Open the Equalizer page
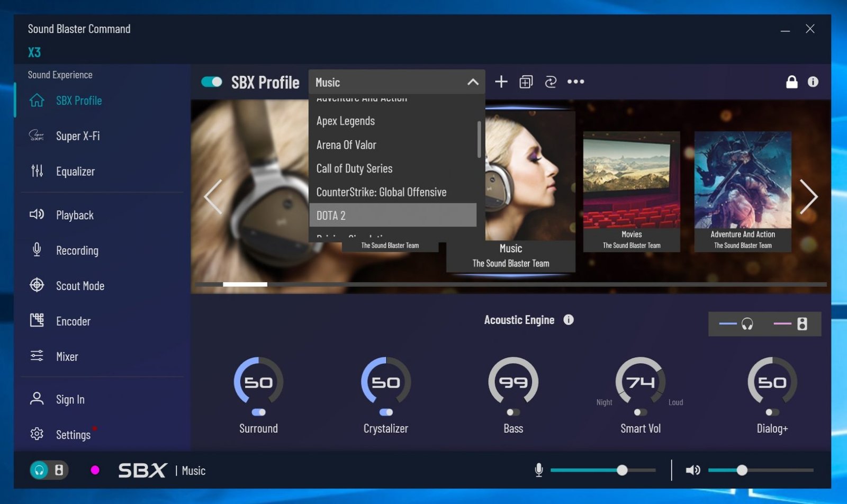Screen dimensions: 847x504 coord(75,172)
